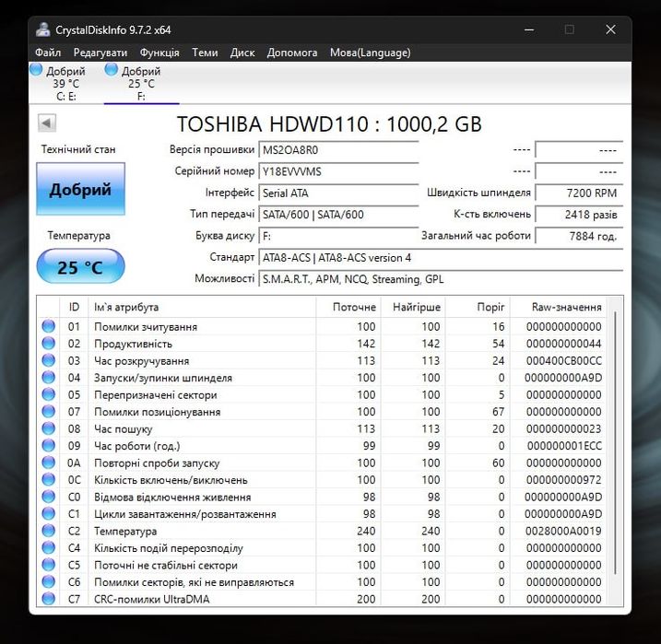This screenshot has height=644, width=661.
Task: Click blue status orb for attribute 07
Action: (x=49, y=412)
